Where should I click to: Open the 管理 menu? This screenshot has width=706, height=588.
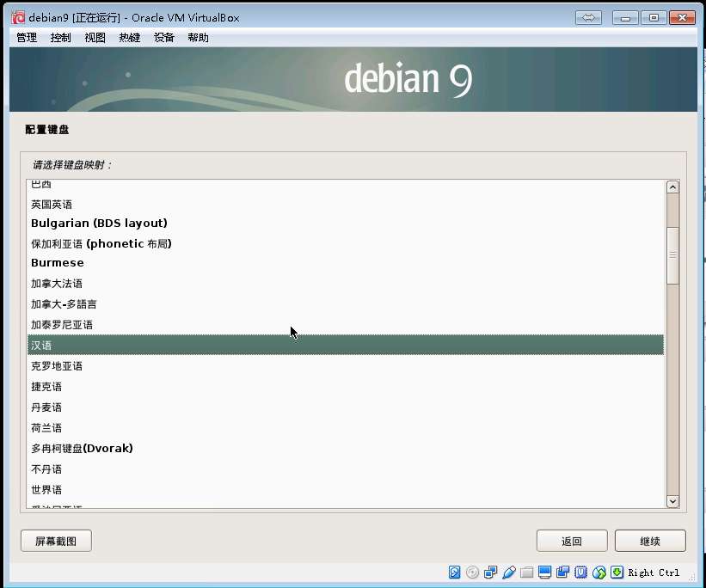[27, 38]
